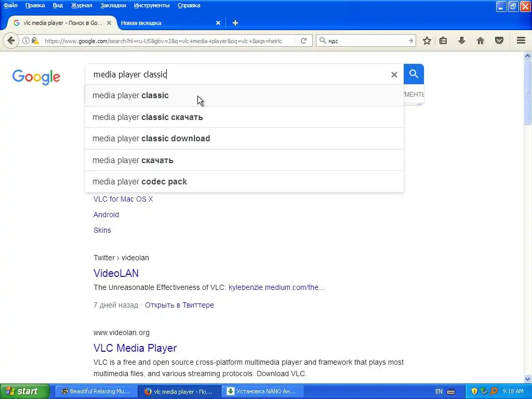
Task: Open the Инструменты menu
Action: pyautogui.click(x=152, y=5)
